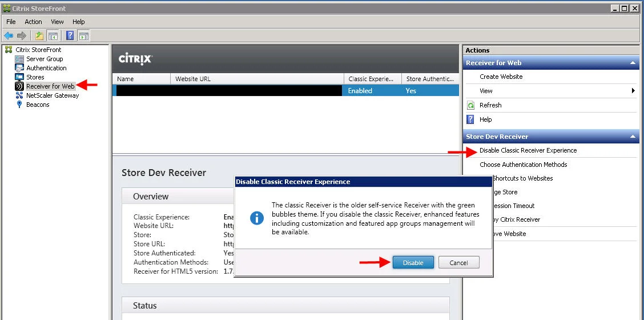This screenshot has width=644, height=320.
Task: Click the Status section header
Action: pos(285,306)
